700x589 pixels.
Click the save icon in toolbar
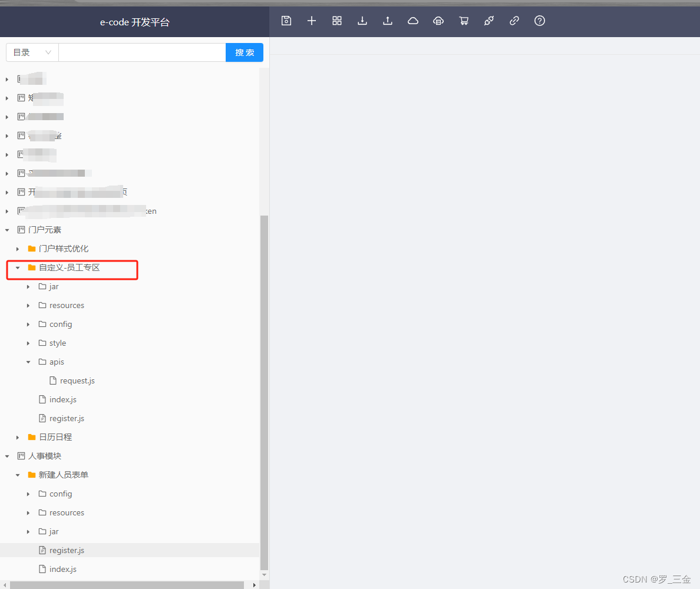tap(286, 21)
